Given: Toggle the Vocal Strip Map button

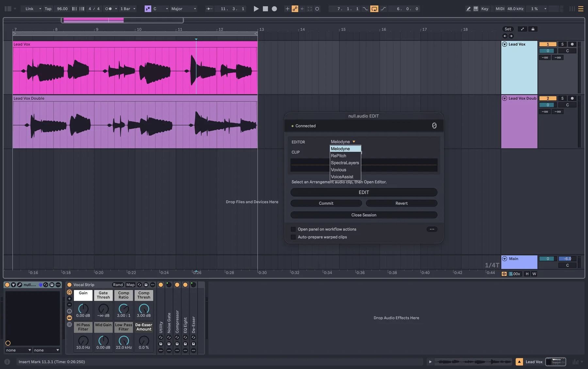Looking at the screenshot, I should click(130, 285).
